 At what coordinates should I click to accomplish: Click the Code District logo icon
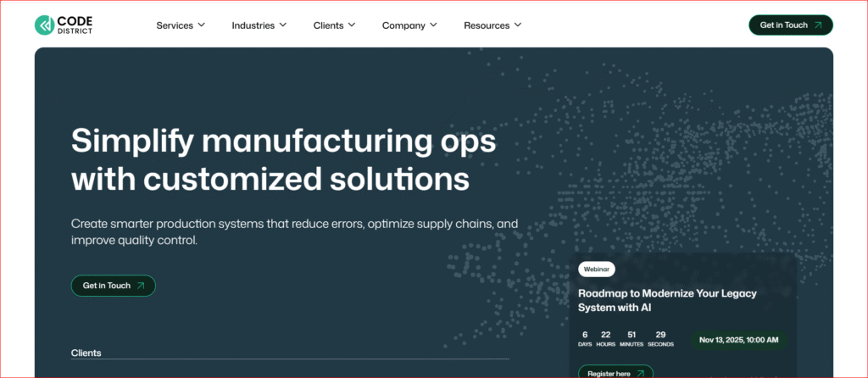tap(44, 25)
